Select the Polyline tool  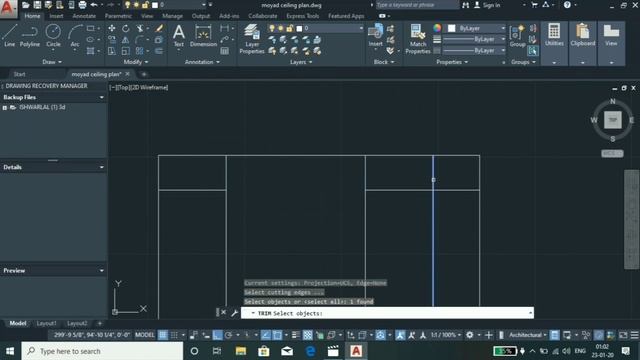(30, 36)
